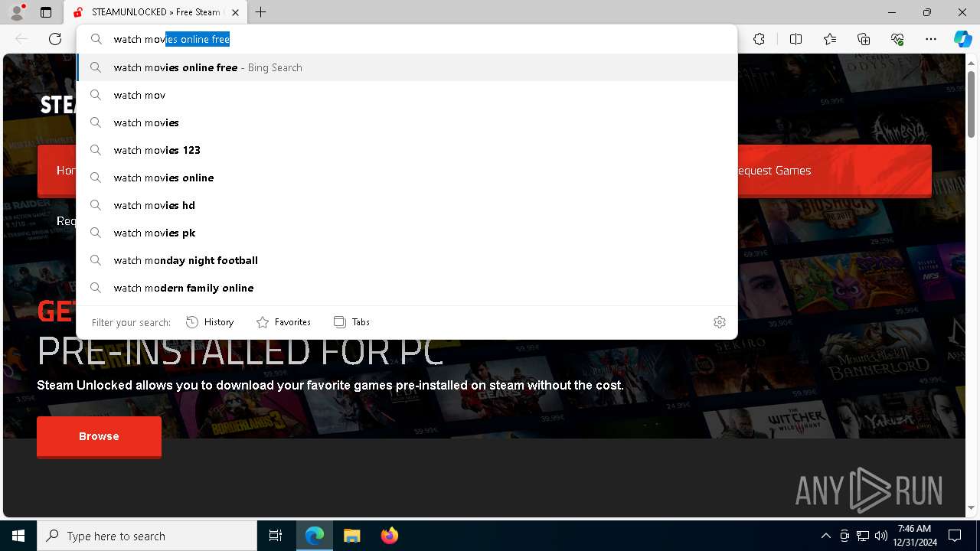Open the browser profile icon
This screenshot has height=551, width=980.
point(17,12)
